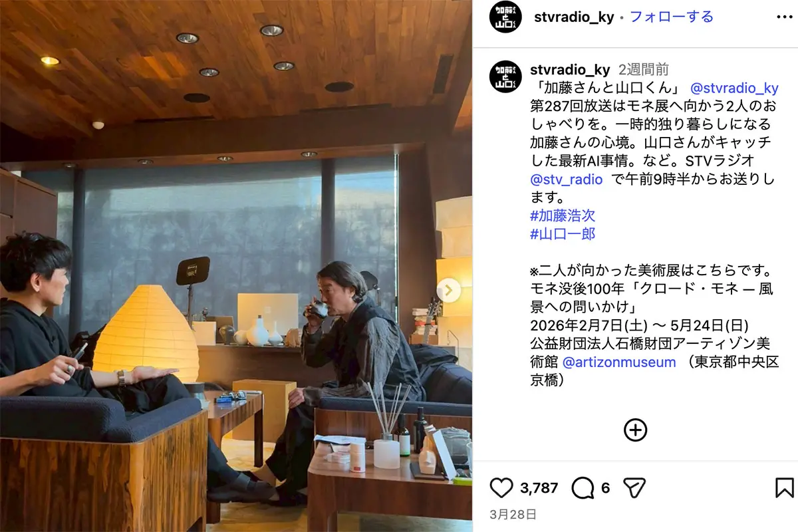Screen dimensions: 798x532
Task: Visit the @artizonmuseum profile link
Action: tap(619, 362)
